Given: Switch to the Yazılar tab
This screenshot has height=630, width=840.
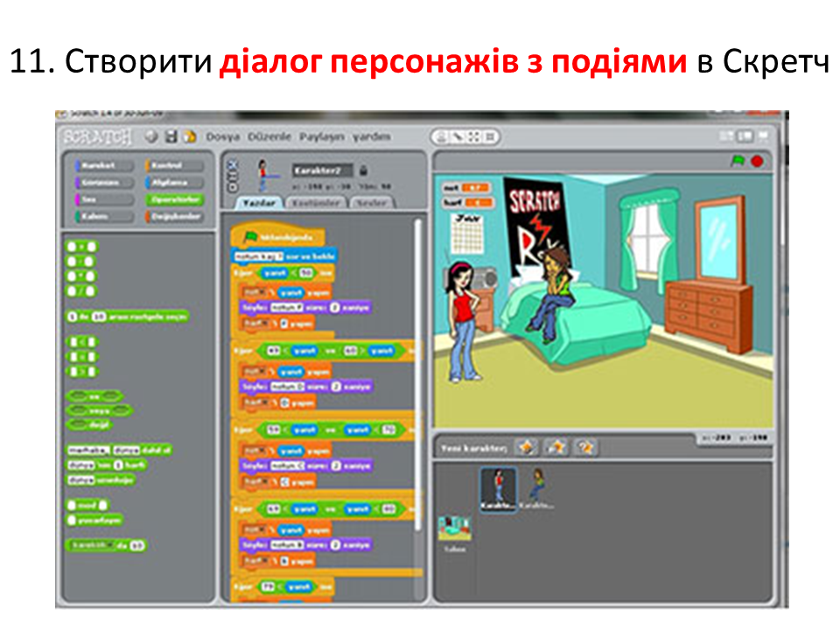Looking at the screenshot, I should pos(259,203).
